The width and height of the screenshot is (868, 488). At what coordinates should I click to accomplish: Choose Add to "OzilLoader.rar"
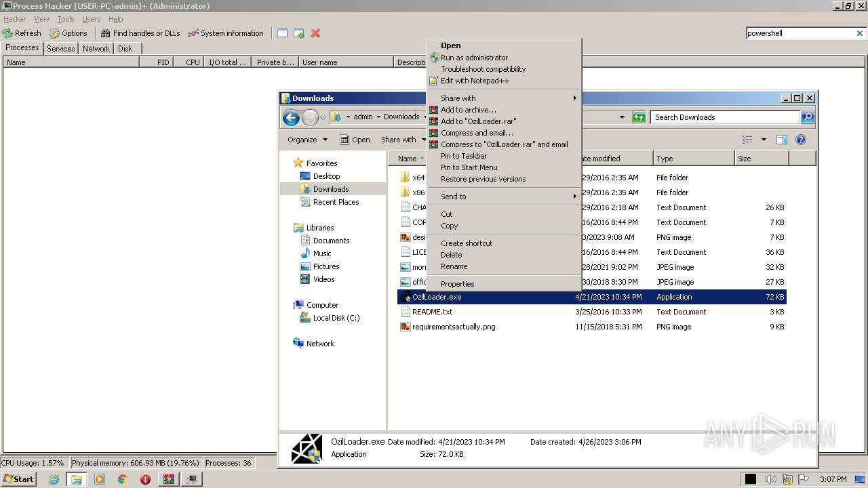click(x=504, y=121)
